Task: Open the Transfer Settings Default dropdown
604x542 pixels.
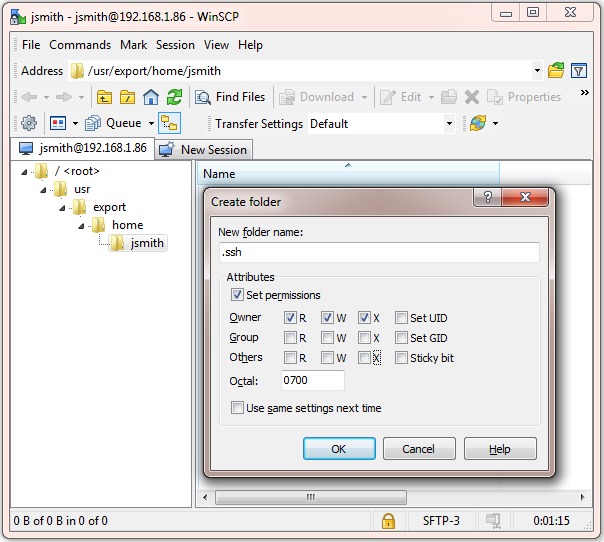Action: coord(449,124)
